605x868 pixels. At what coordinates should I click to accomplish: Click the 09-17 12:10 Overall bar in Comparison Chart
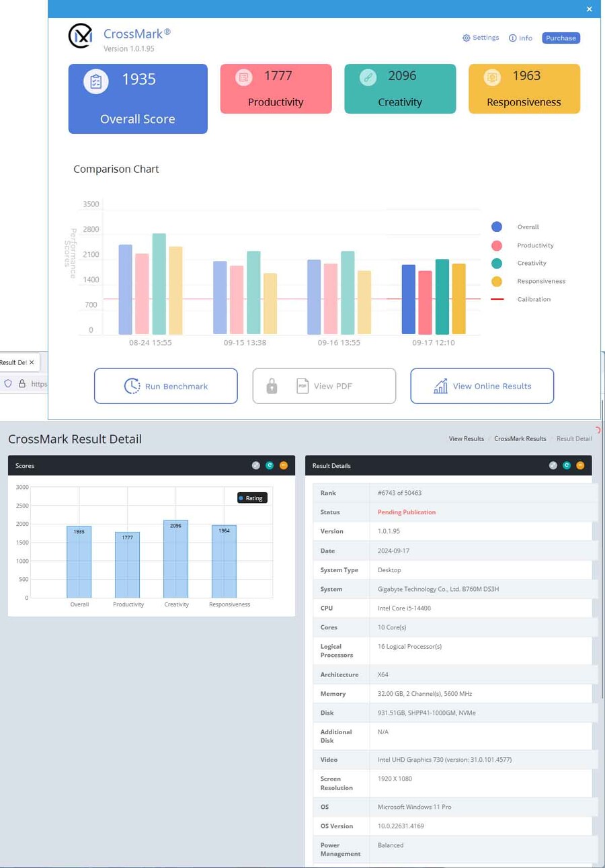[x=409, y=300]
